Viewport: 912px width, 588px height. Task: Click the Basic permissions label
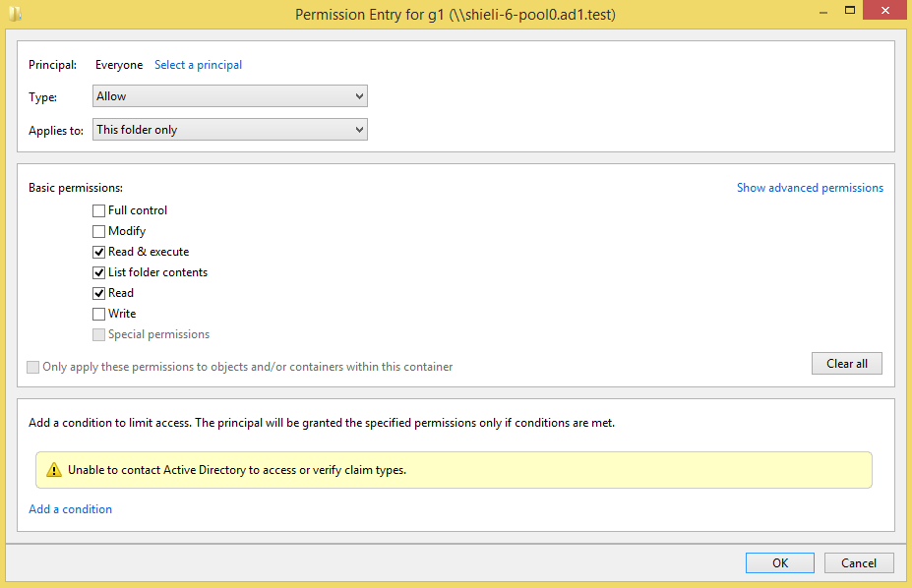(x=76, y=188)
